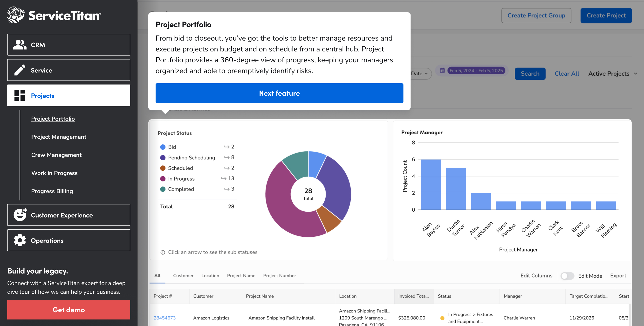
Task: Click the Alan Bayles bar in chart
Action: (x=431, y=184)
